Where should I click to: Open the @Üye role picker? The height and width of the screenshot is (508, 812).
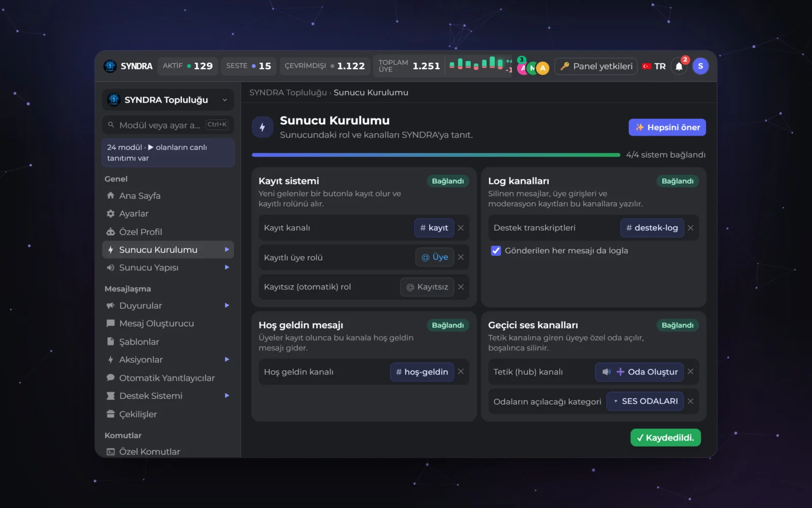coord(435,257)
